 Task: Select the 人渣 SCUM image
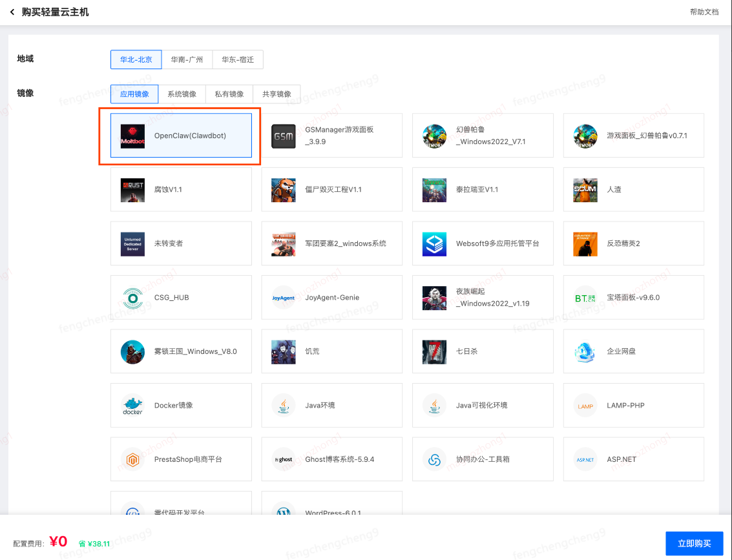pyautogui.click(x=633, y=189)
